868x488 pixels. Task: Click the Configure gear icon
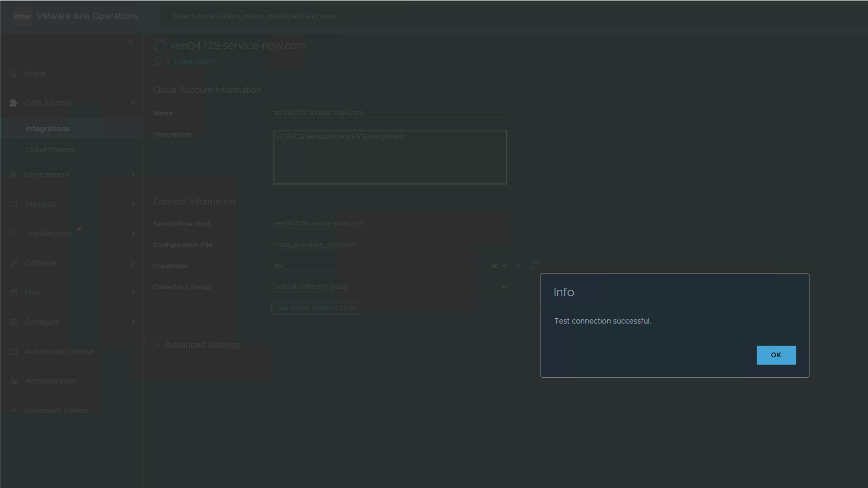(13, 322)
